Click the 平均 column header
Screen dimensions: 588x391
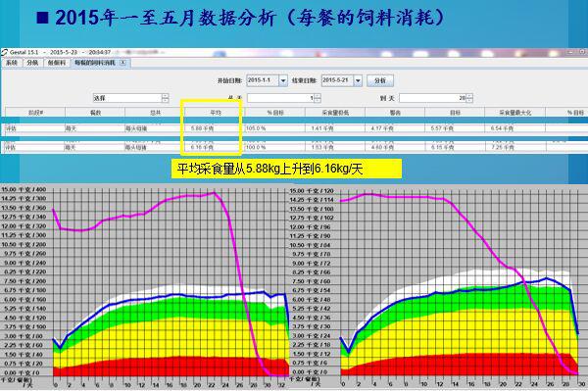click(x=216, y=112)
